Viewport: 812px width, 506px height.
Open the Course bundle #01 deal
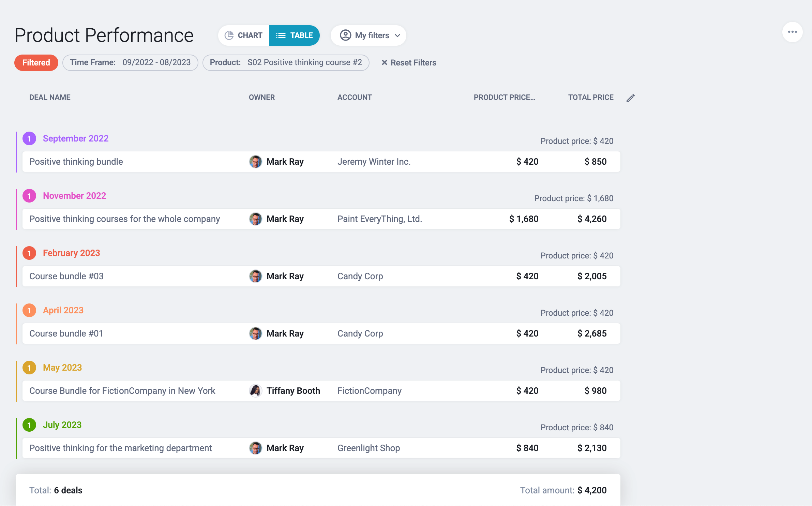[x=66, y=333]
